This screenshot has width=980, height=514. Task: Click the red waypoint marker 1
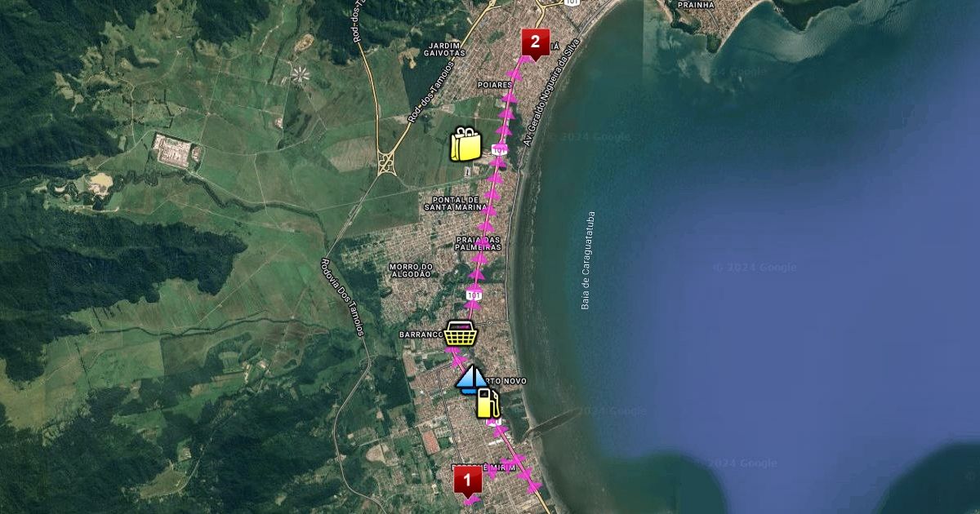tap(467, 481)
